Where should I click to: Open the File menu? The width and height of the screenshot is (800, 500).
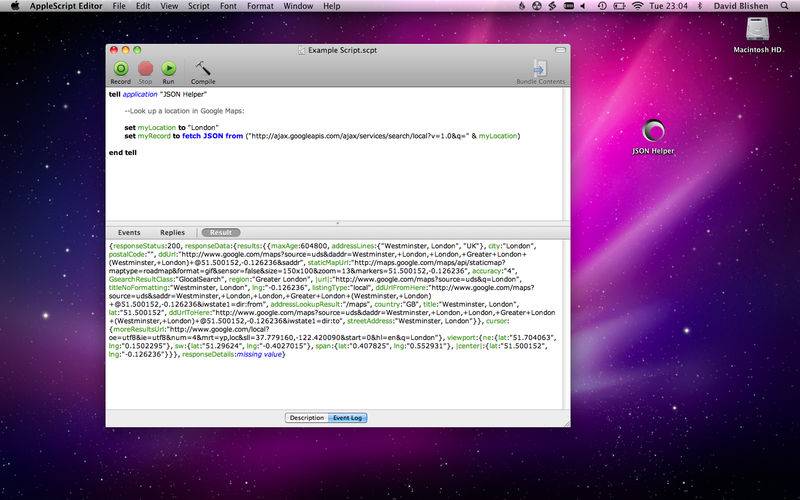point(119,6)
